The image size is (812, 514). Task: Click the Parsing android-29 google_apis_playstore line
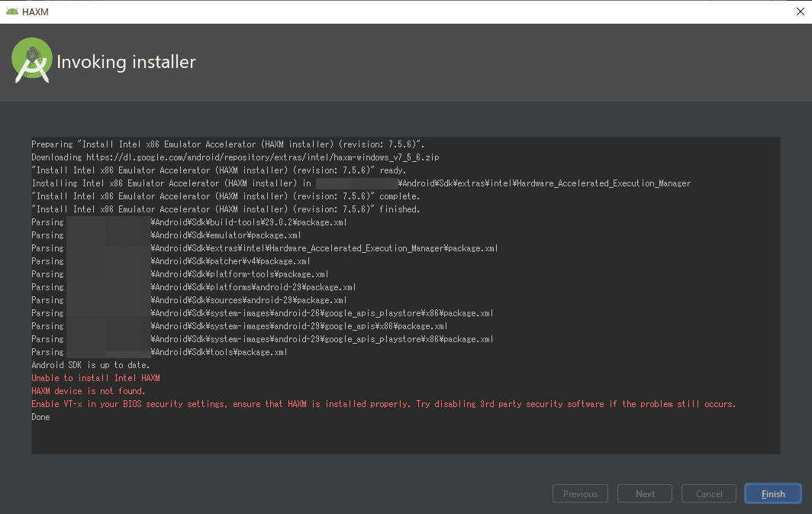(263, 339)
